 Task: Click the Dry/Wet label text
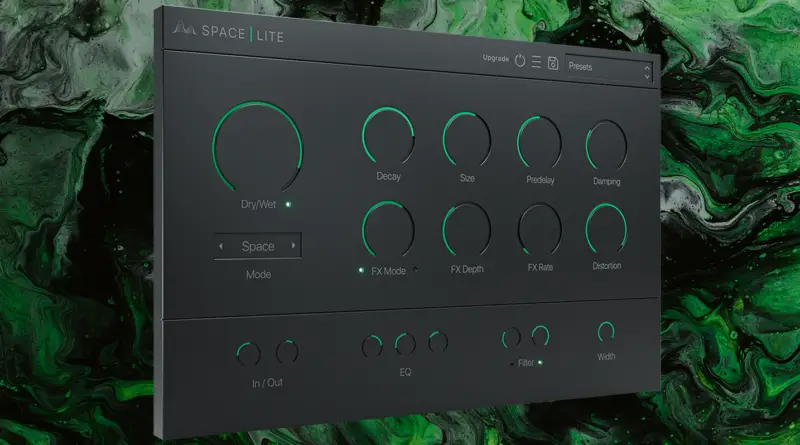tap(259, 204)
